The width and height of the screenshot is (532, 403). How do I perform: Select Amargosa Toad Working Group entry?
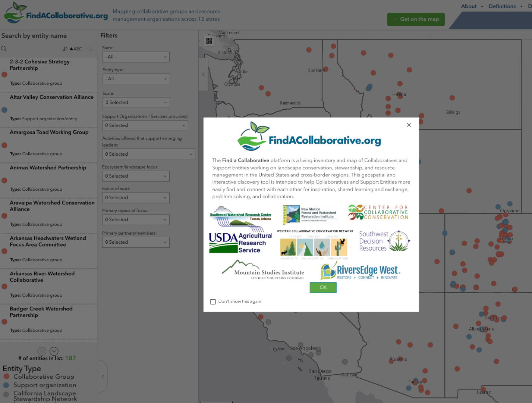point(49,145)
